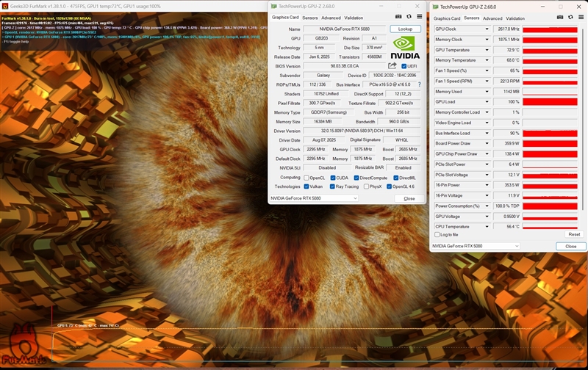Enable the Log to file checkbox

pos(437,235)
